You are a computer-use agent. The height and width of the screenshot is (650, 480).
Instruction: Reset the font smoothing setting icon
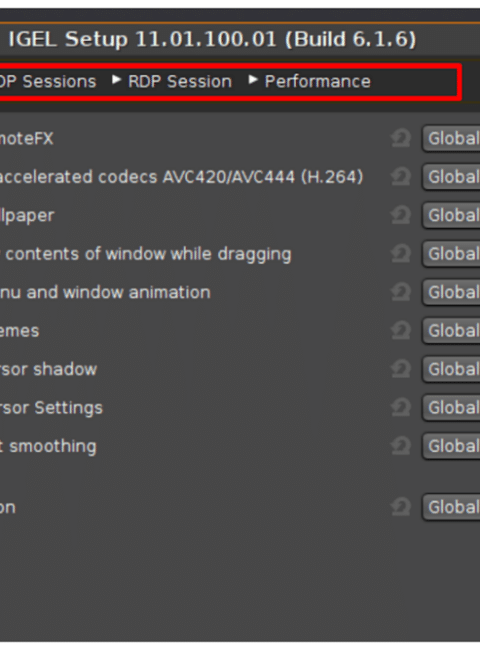tap(401, 446)
